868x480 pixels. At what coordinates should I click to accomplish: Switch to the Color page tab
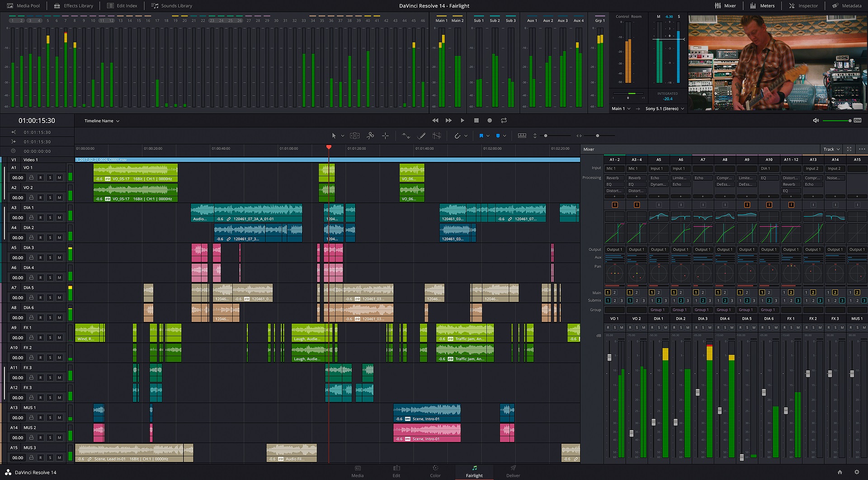[x=435, y=471]
